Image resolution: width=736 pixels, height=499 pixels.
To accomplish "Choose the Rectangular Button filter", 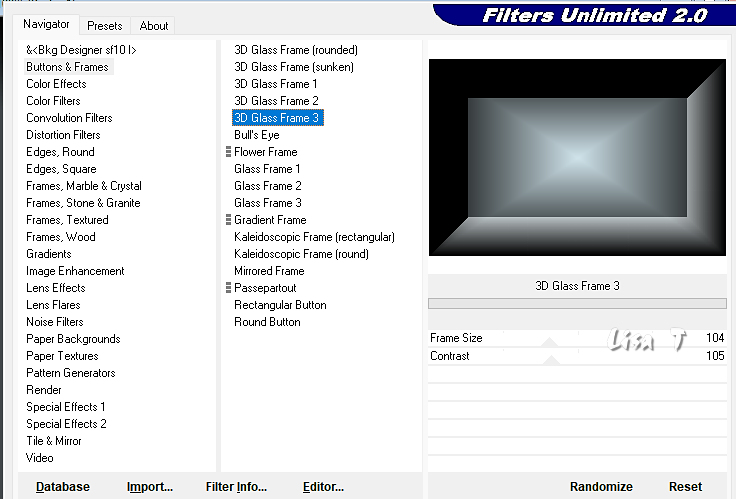I will point(280,305).
